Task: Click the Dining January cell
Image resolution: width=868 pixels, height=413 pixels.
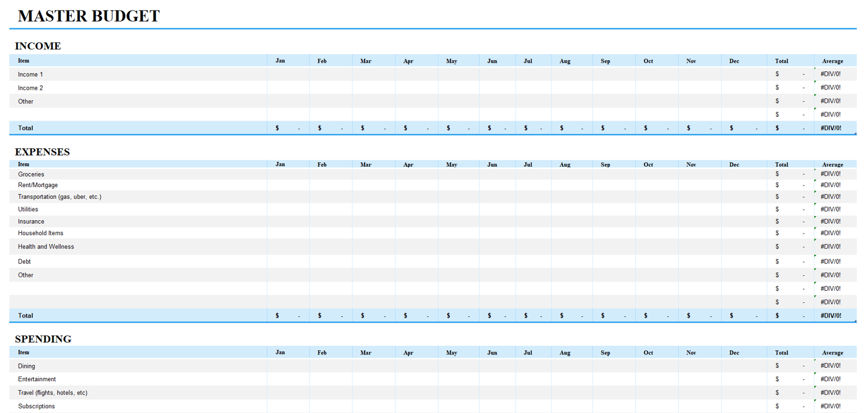Action: [288, 366]
